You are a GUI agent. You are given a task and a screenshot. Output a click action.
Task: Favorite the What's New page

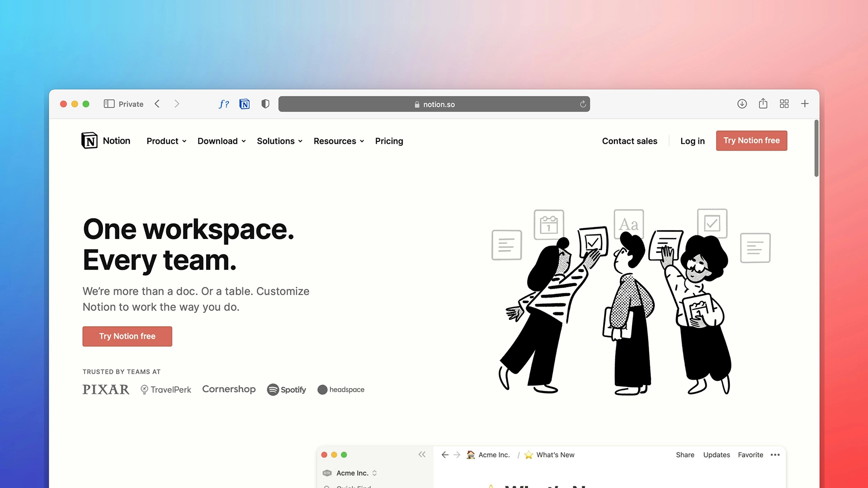click(750, 455)
